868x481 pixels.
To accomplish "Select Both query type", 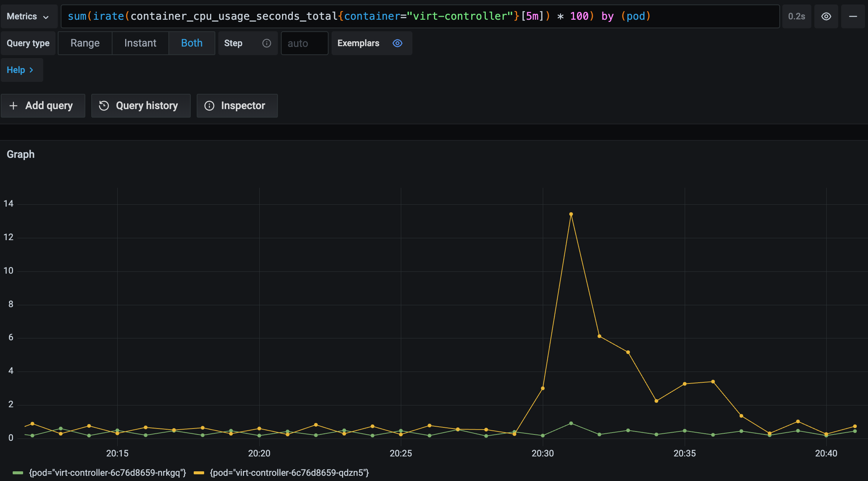I will coord(191,43).
